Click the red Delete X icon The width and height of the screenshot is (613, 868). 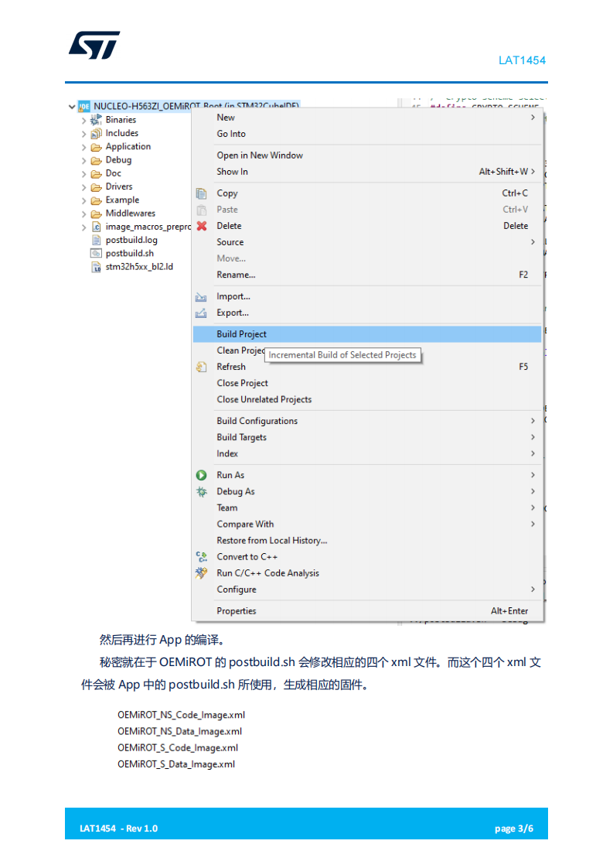pyautogui.click(x=202, y=226)
